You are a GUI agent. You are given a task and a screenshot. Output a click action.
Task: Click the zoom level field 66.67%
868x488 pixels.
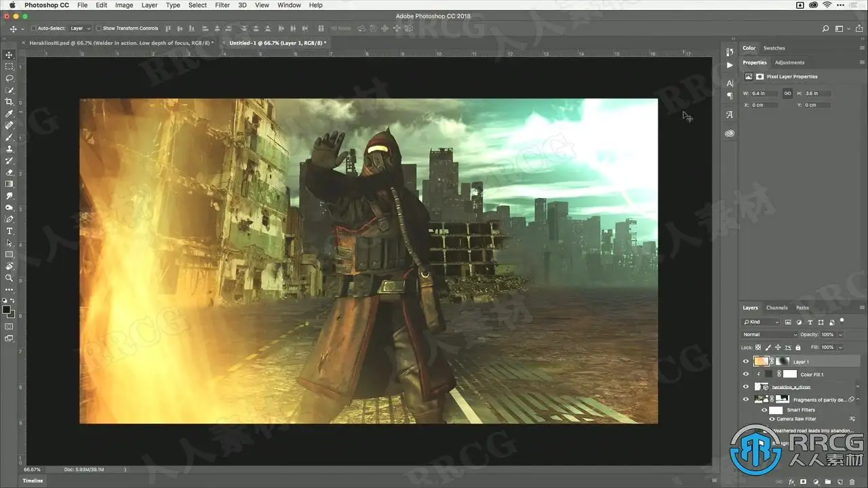pos(33,469)
